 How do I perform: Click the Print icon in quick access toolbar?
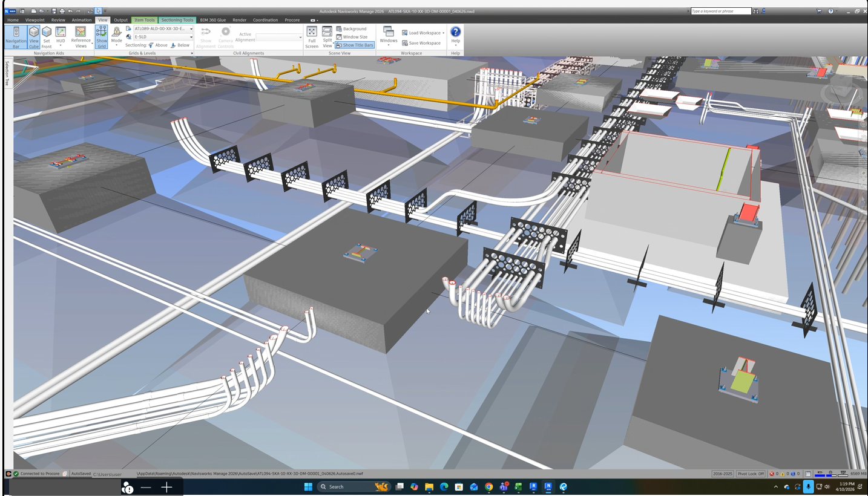pos(62,11)
